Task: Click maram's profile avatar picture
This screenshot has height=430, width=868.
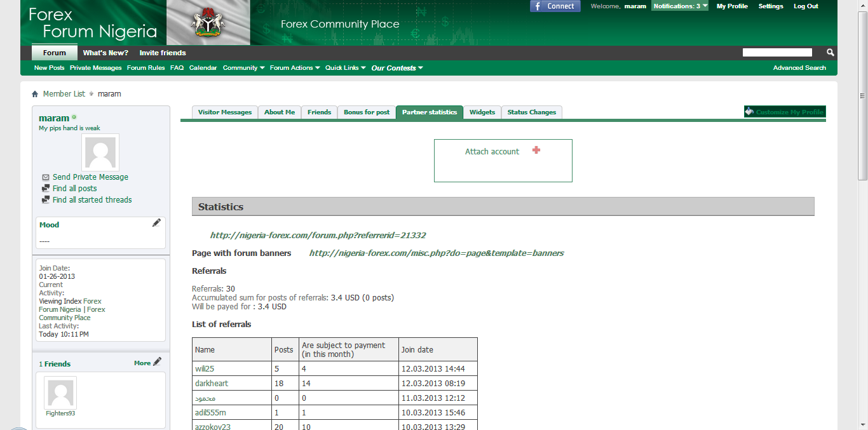Action: [100, 152]
